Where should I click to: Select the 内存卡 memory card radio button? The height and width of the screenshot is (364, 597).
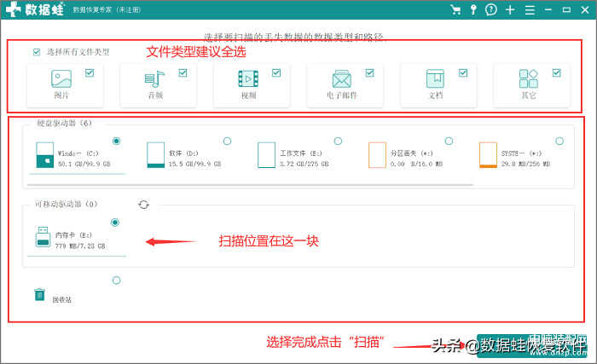click(115, 222)
